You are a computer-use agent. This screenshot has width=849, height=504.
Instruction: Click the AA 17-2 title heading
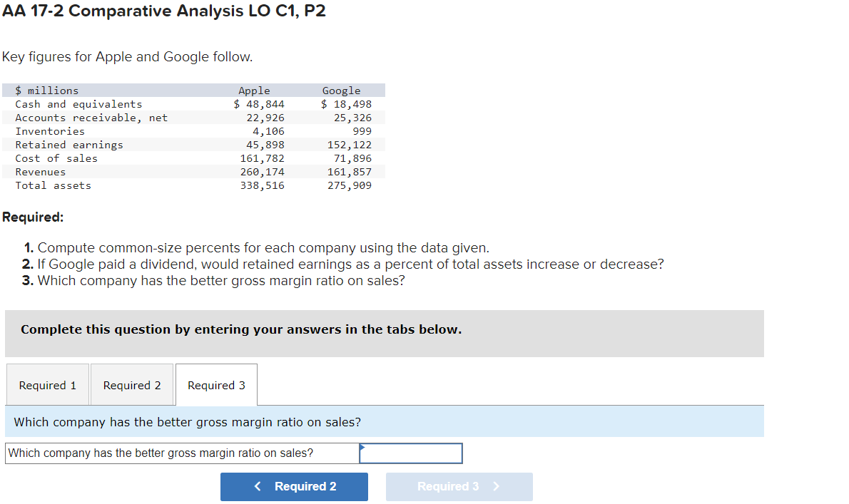point(163,11)
